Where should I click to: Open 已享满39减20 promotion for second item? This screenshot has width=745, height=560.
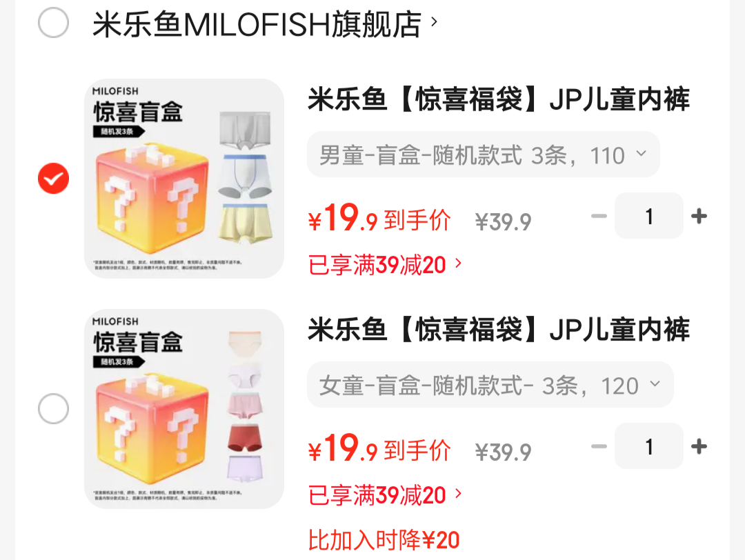pyautogui.click(x=385, y=495)
